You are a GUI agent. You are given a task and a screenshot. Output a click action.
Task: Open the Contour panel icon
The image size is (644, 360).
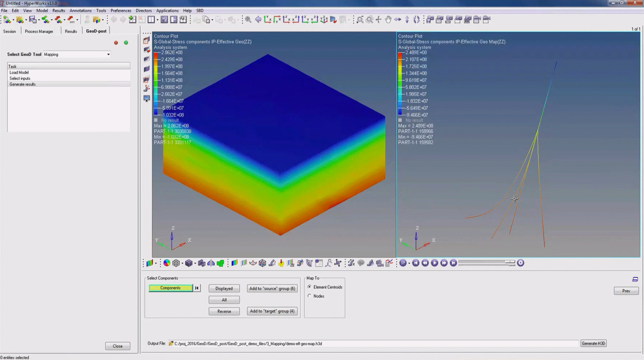coord(234,263)
